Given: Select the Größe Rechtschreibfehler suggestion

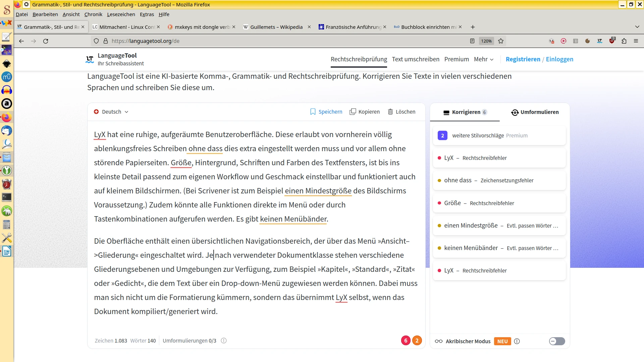Looking at the screenshot, I should pyautogui.click(x=499, y=203).
